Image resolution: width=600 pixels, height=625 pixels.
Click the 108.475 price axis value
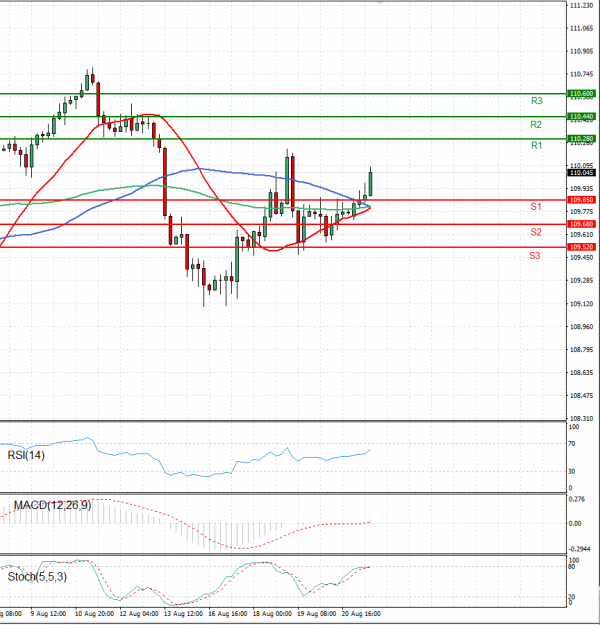[x=581, y=396]
